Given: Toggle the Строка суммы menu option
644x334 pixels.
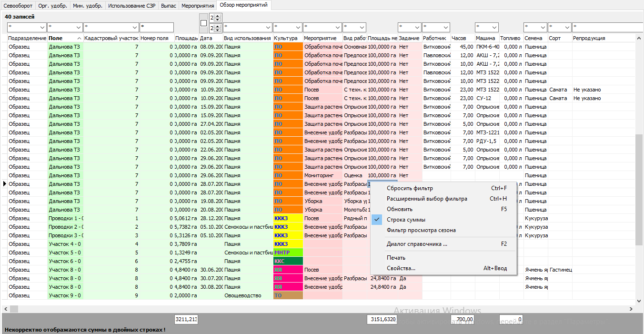Looking at the screenshot, I should [443, 220].
